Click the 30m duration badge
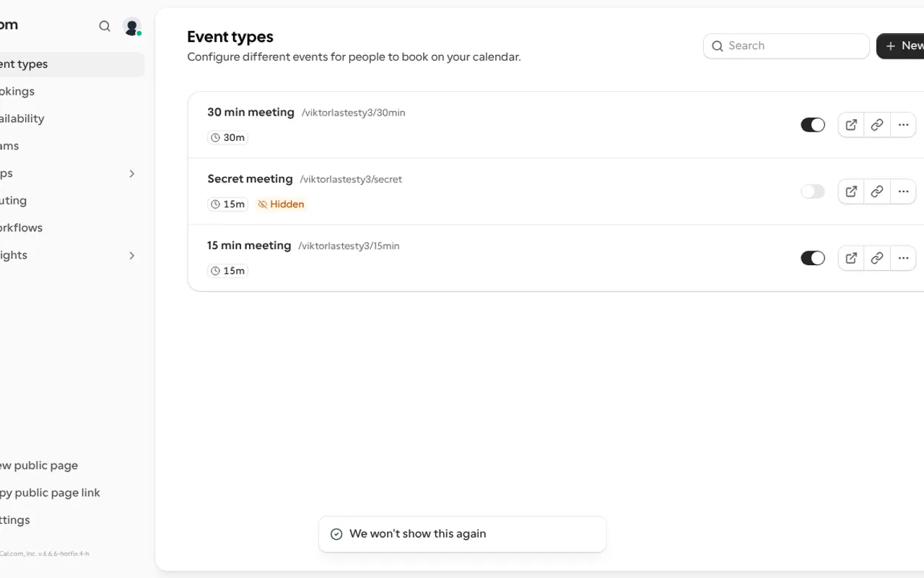The height and width of the screenshot is (578, 924). click(x=227, y=137)
